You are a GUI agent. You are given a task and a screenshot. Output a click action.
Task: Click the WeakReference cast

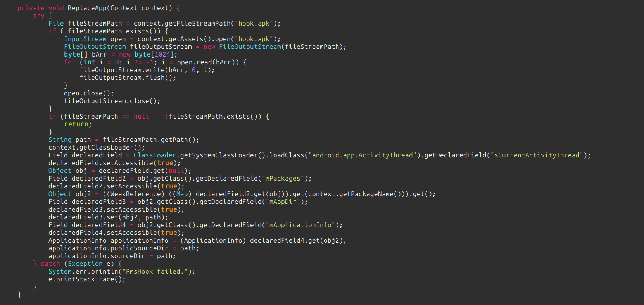135,194
